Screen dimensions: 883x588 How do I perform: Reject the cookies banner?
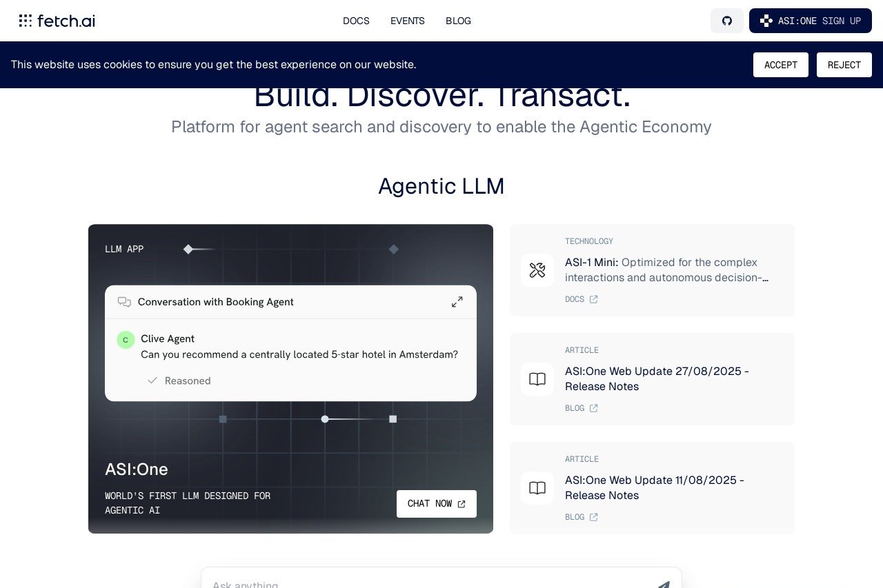tap(844, 65)
